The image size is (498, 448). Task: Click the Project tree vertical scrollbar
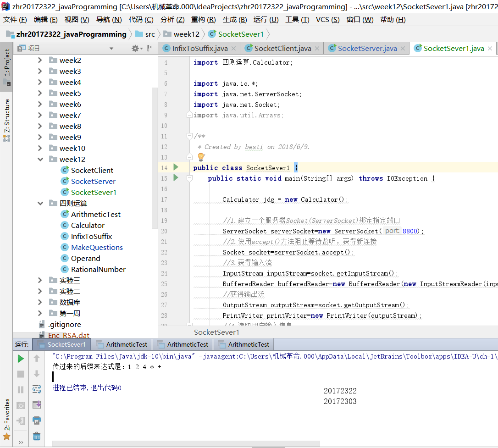[155, 158]
